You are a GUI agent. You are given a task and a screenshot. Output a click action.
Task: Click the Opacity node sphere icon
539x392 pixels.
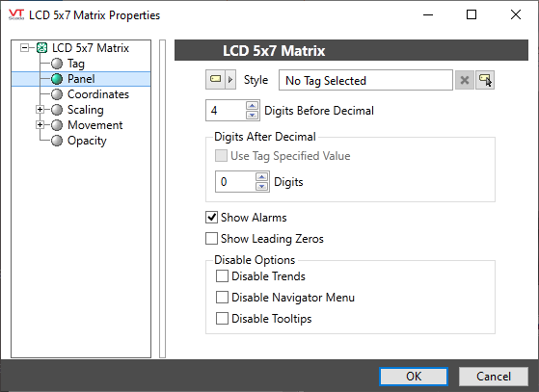(57, 141)
